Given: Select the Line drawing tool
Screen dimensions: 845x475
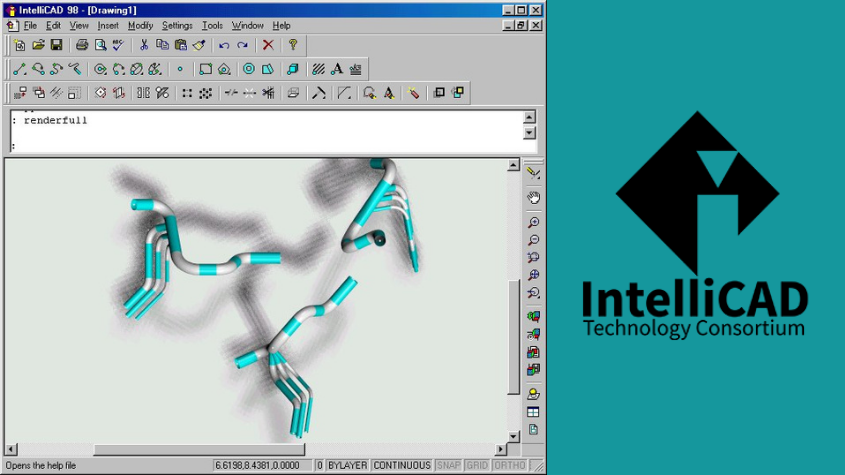Looking at the screenshot, I should click(20, 69).
